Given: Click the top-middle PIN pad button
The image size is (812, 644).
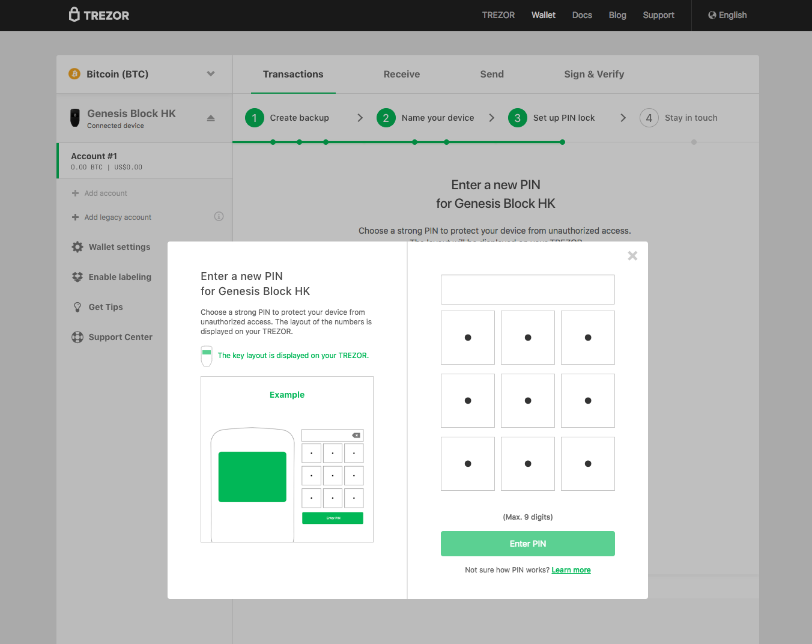Looking at the screenshot, I should (x=528, y=338).
